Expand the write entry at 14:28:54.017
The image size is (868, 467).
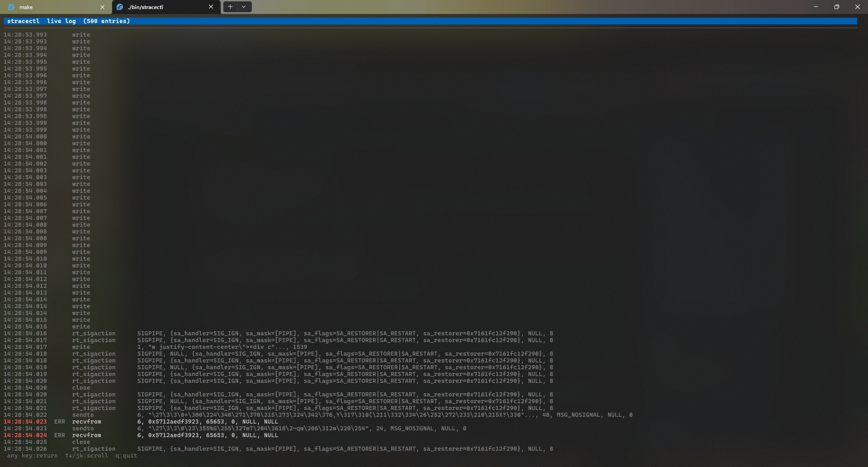181,347
